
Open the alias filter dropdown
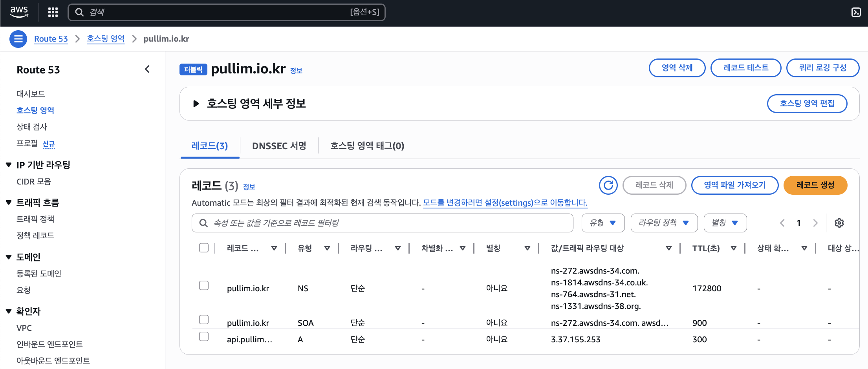point(725,223)
